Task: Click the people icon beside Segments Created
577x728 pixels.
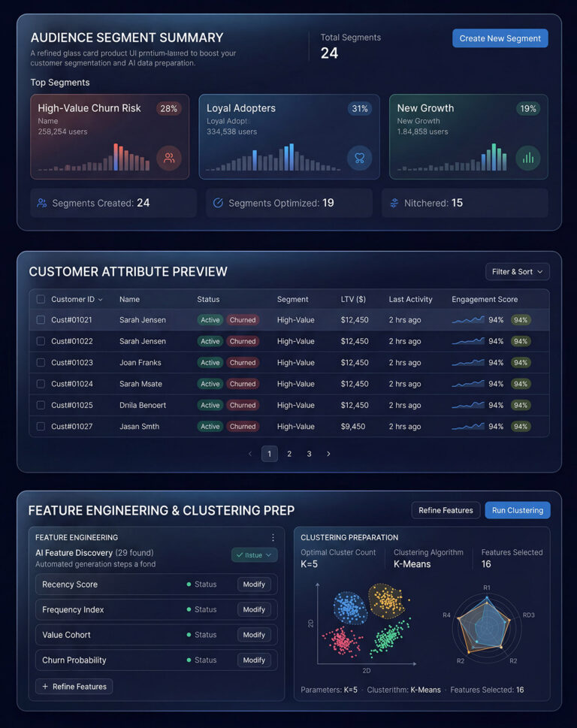Action: pos(42,203)
